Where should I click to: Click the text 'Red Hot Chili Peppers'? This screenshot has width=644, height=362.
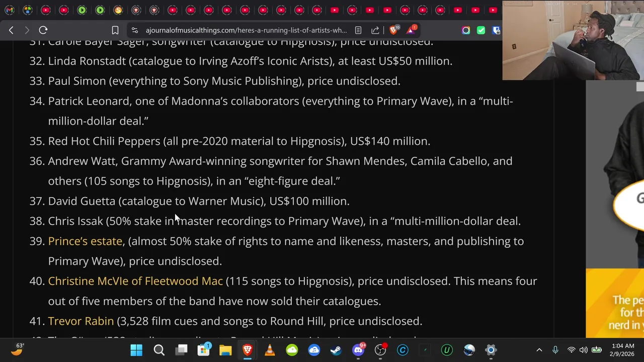104,141
